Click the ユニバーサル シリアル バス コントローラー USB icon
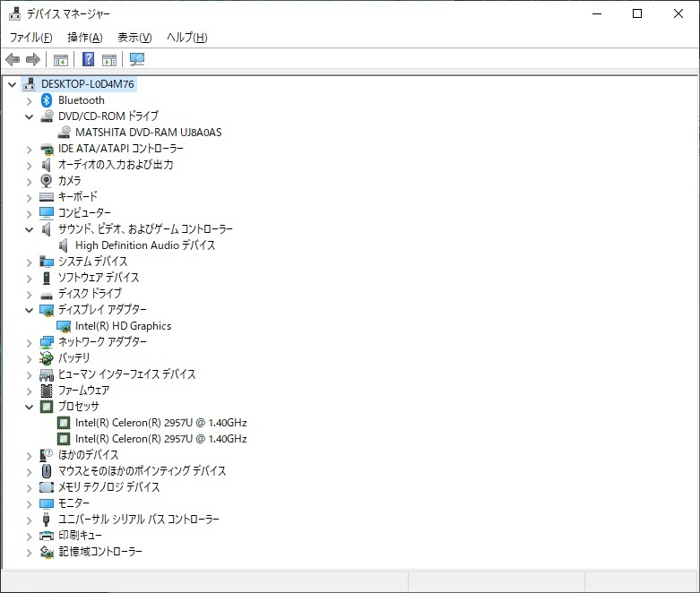The image size is (700, 593). 46,519
